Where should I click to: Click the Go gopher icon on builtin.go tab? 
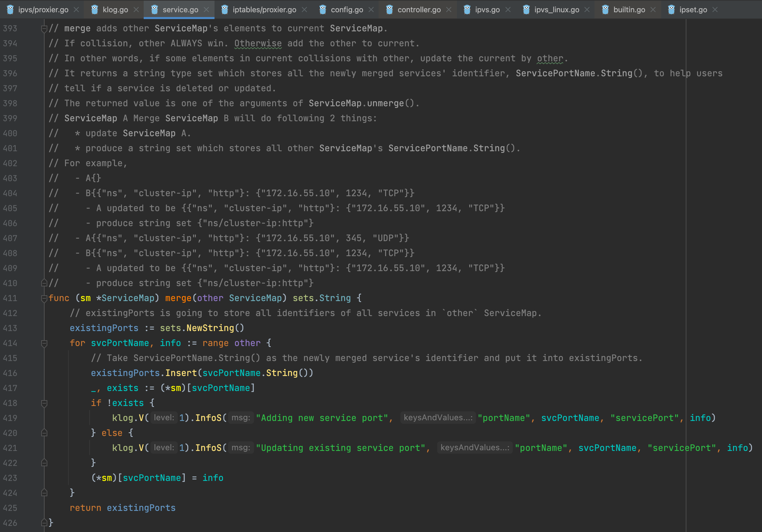(605, 10)
